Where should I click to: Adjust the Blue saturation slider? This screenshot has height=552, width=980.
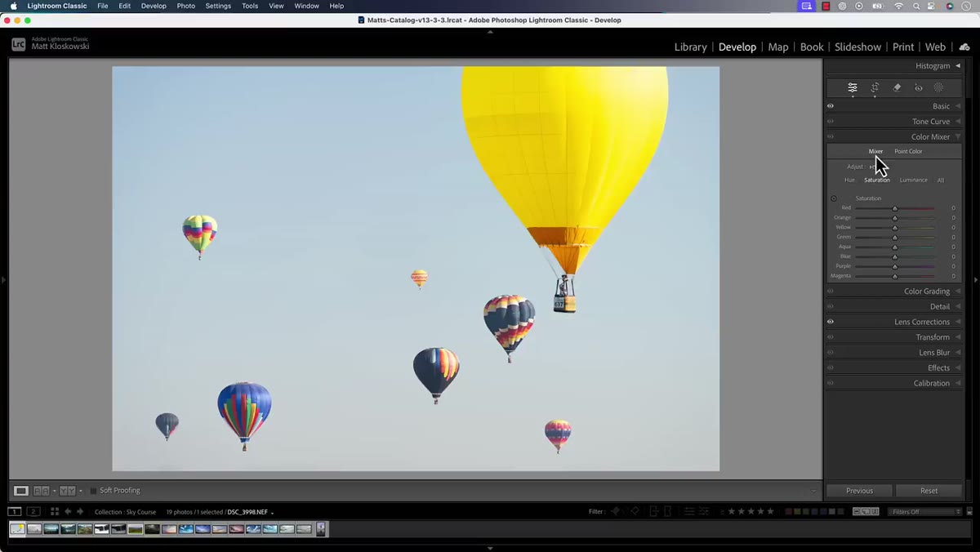pos(895,256)
